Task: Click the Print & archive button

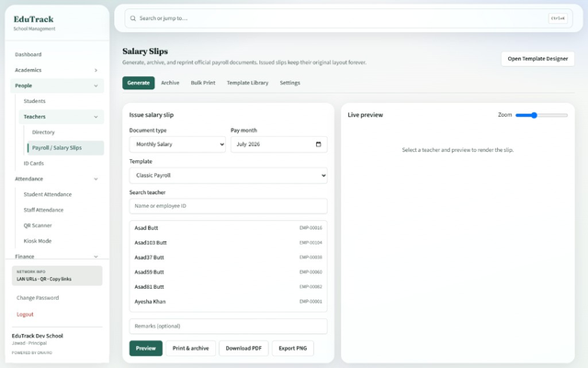Action: (190, 348)
